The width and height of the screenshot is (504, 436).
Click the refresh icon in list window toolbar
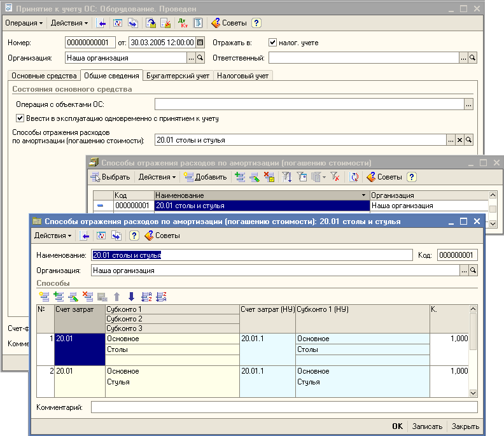pyautogui.click(x=354, y=177)
